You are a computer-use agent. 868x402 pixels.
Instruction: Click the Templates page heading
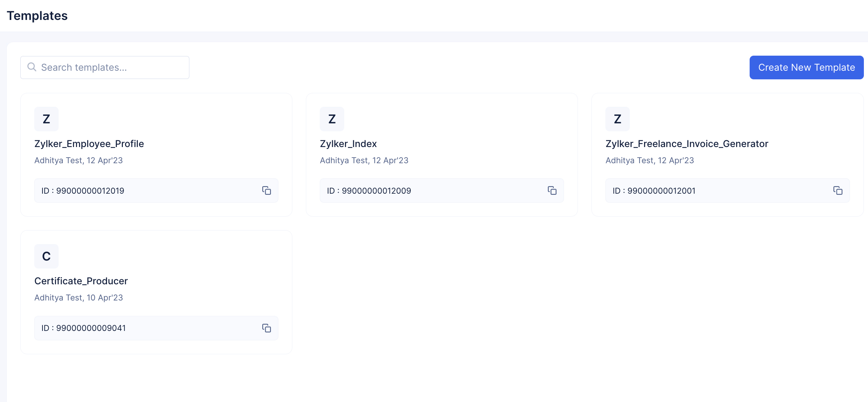(37, 16)
